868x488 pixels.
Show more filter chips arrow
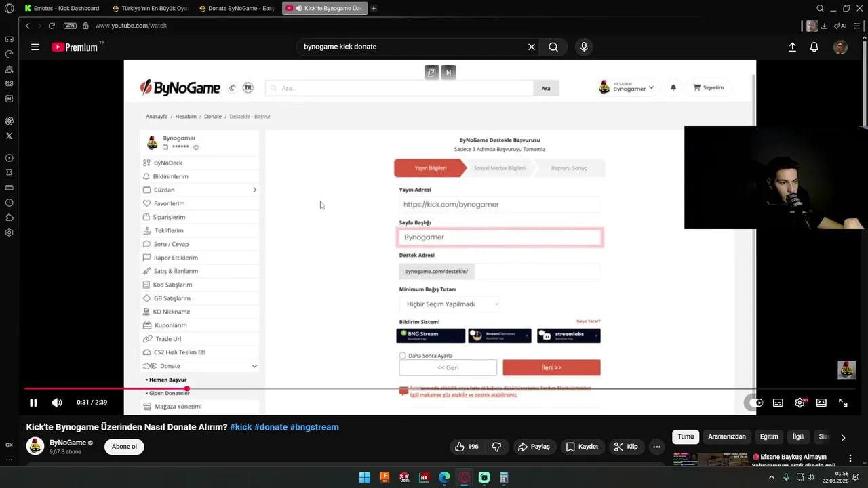(x=843, y=437)
